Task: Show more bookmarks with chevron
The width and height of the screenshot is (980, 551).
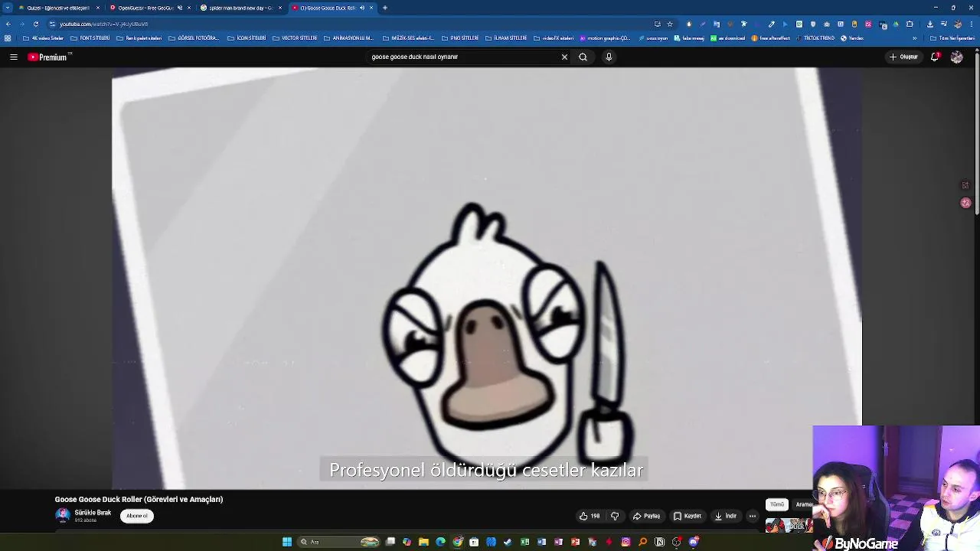Action: 914,38
